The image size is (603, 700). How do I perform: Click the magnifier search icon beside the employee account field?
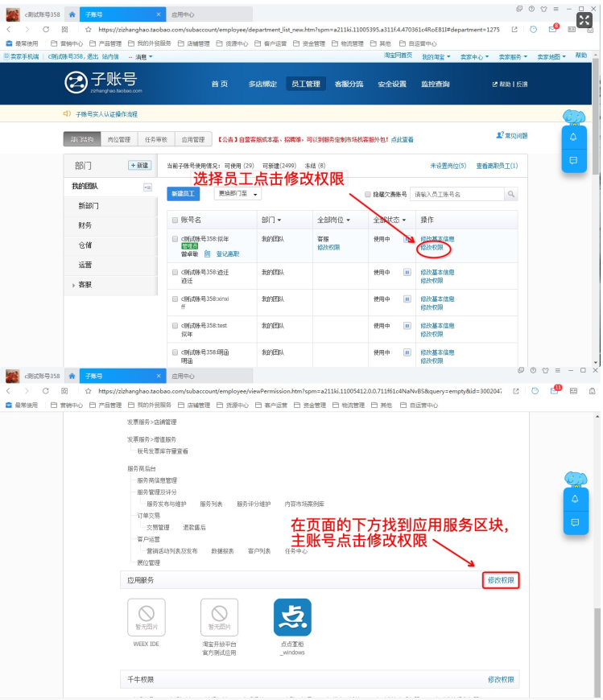(511, 194)
